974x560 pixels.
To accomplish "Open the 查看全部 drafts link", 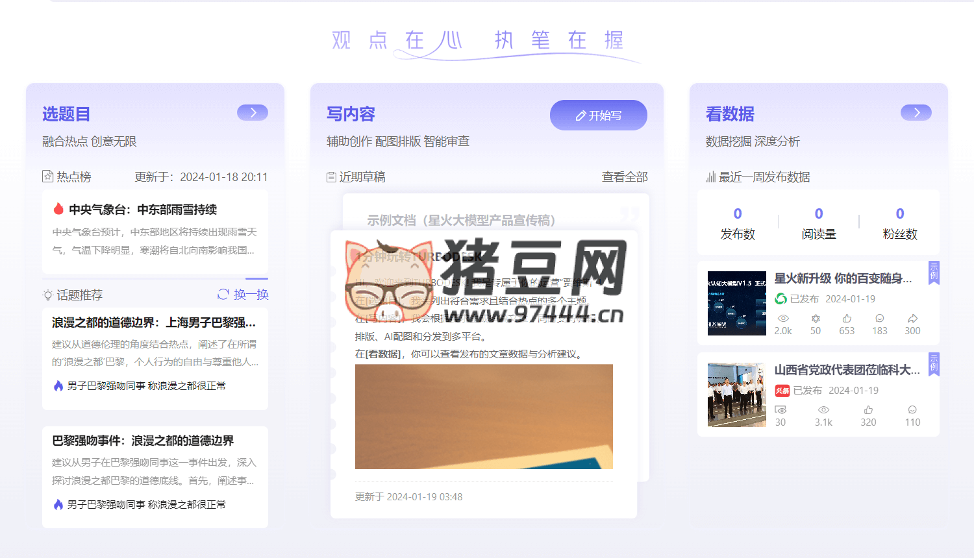I will click(x=625, y=177).
